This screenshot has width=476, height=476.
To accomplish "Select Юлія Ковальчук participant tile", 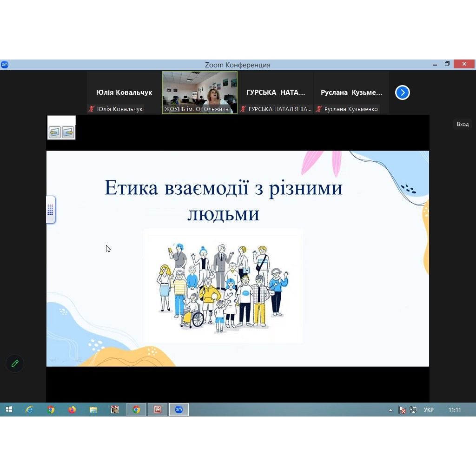I will tap(124, 92).
